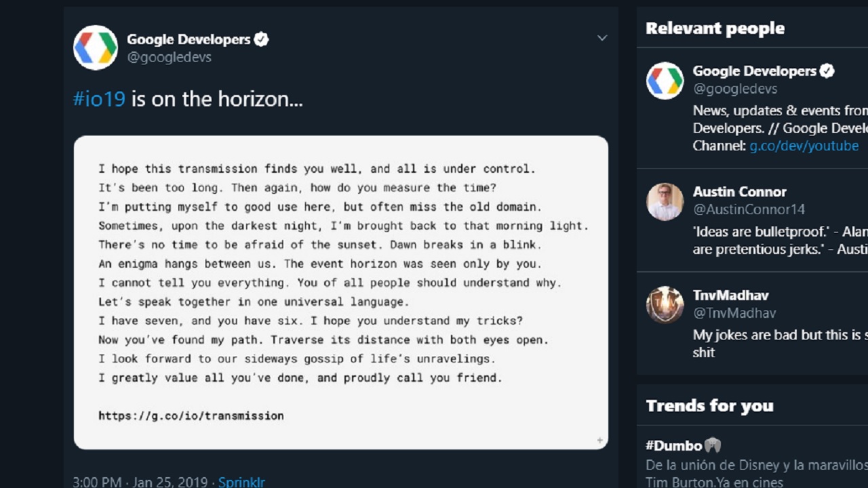Image resolution: width=868 pixels, height=488 pixels.
Task: Open TnvMadhav's profile name link
Action: click(730, 295)
